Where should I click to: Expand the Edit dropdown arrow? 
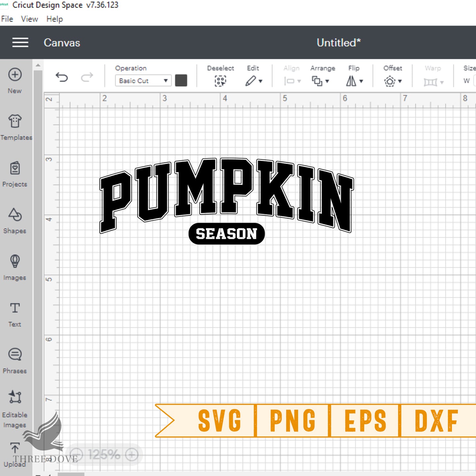[261, 81]
